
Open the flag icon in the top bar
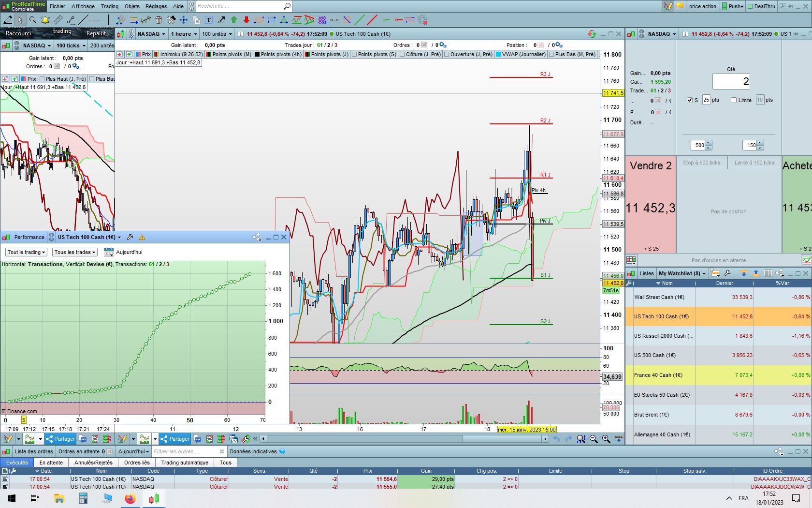680,6
